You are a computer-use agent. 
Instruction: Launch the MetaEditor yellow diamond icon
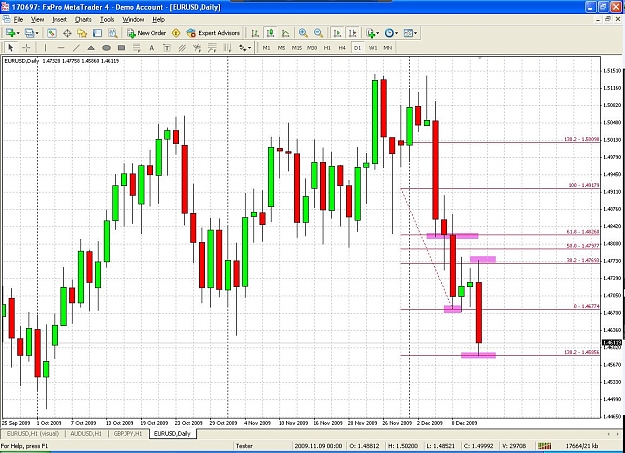[176, 33]
